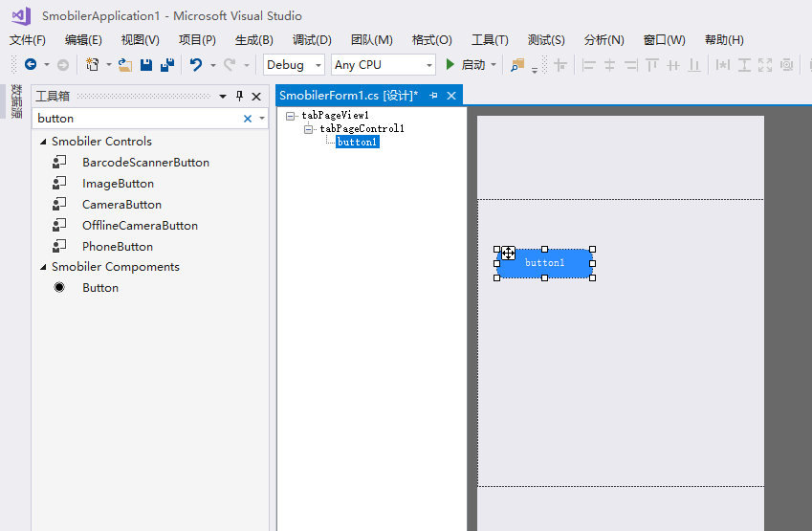Open the Any CPU platform dropdown
Image resolution: width=812 pixels, height=531 pixels.
(429, 65)
